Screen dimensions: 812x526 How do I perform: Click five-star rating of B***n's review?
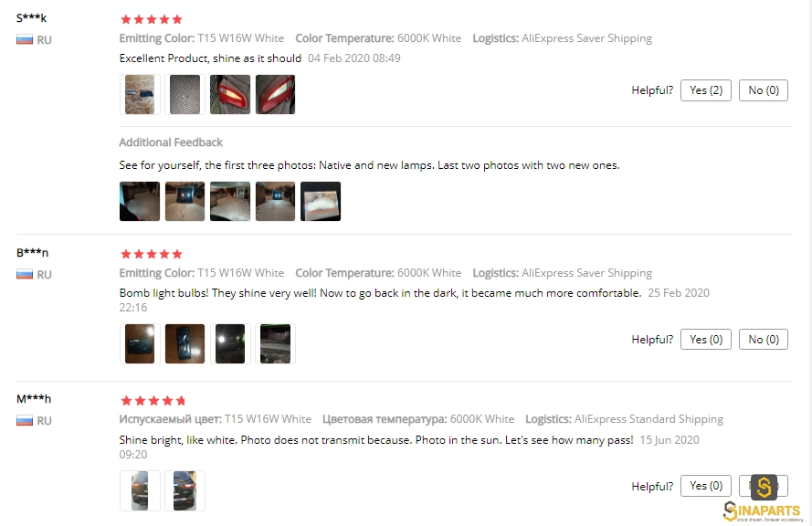pyautogui.click(x=152, y=254)
